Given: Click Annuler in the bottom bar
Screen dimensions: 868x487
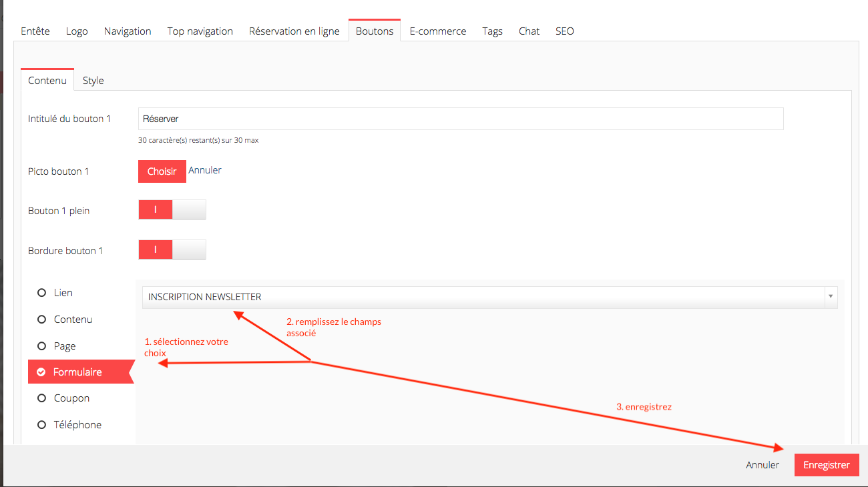Looking at the screenshot, I should coord(763,465).
